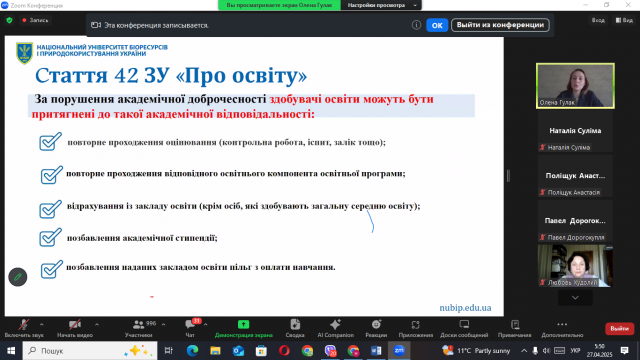Click OK on the recording notice

(x=437, y=25)
